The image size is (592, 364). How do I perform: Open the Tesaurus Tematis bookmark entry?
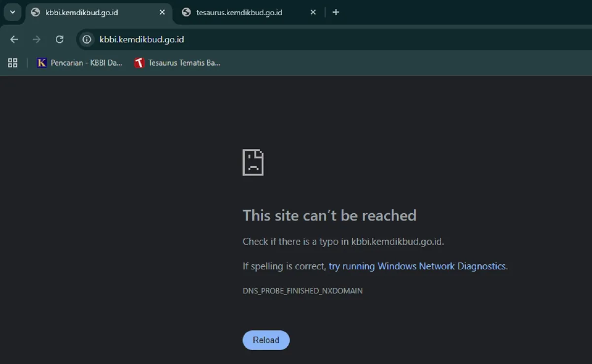[x=178, y=63]
